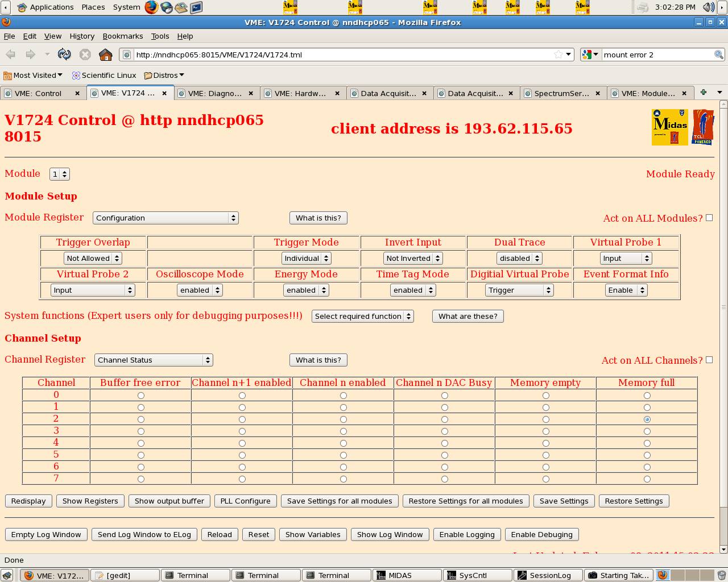Image resolution: width=728 pixels, height=582 pixels.
Task: Reload the page with the refresh icon
Action: click(64, 55)
